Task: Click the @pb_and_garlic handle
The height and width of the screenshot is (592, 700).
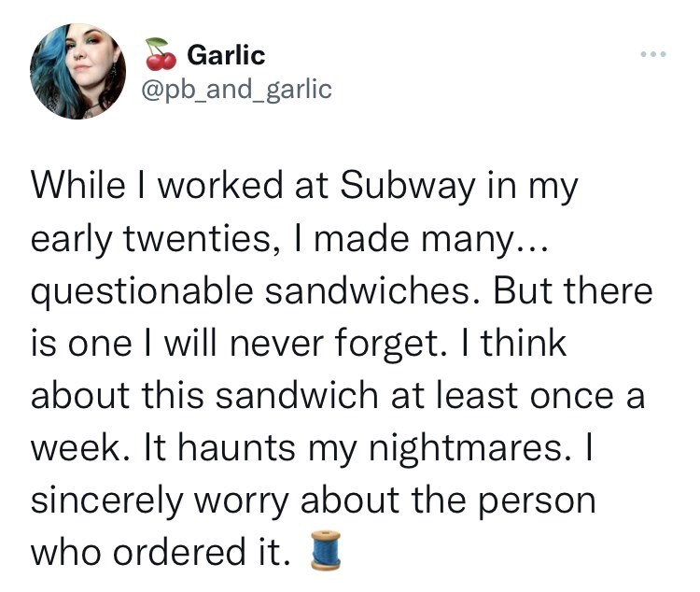Action: [238, 89]
